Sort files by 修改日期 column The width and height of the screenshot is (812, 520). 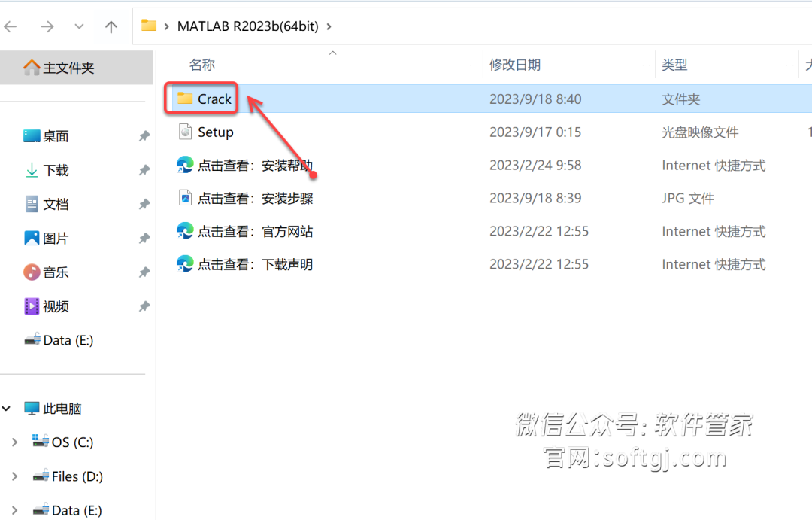515,65
